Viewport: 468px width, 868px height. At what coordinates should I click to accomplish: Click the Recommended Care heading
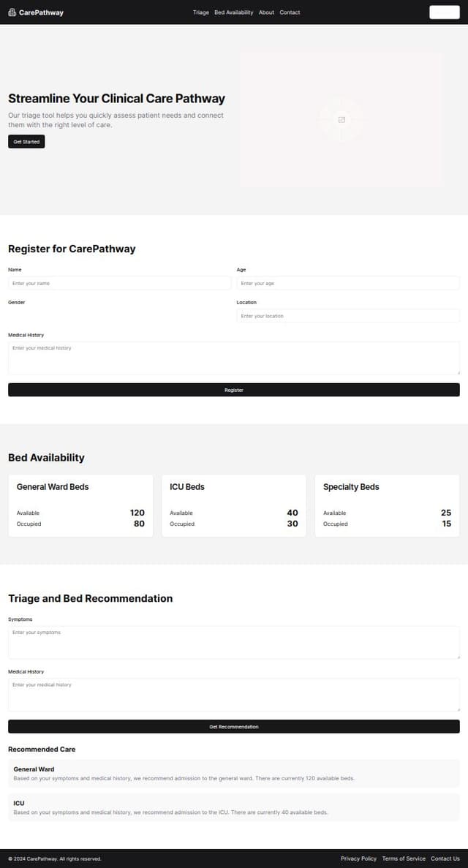tap(42, 749)
